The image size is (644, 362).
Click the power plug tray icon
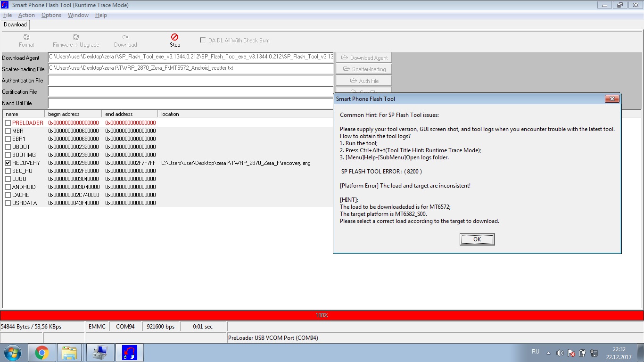(582, 353)
